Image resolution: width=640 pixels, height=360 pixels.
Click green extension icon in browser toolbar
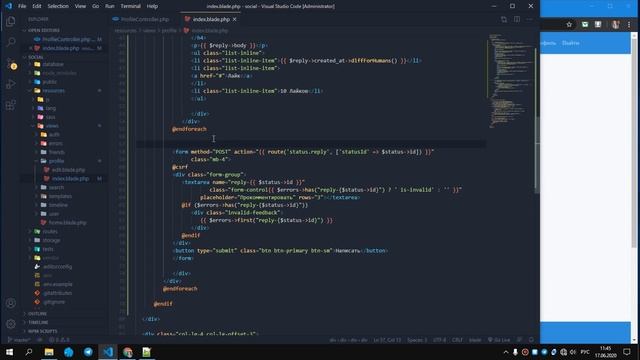[585, 24]
